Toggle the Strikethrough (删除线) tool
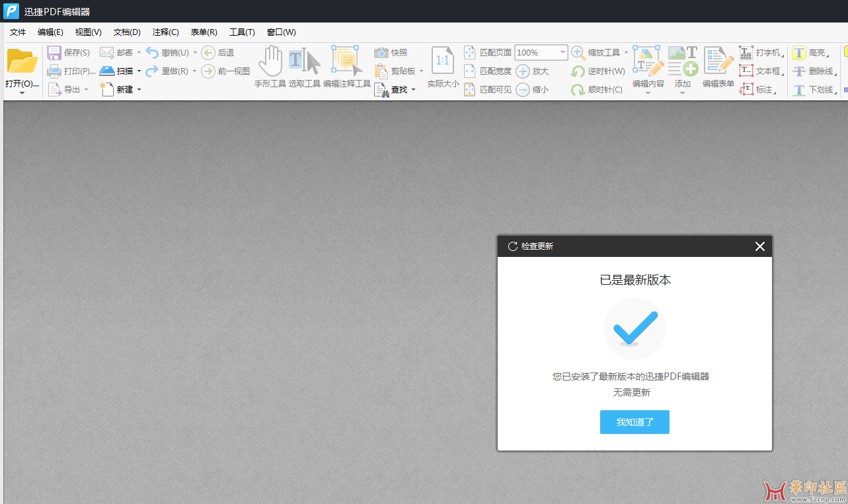Screen dimensions: 848x504 coord(799,71)
